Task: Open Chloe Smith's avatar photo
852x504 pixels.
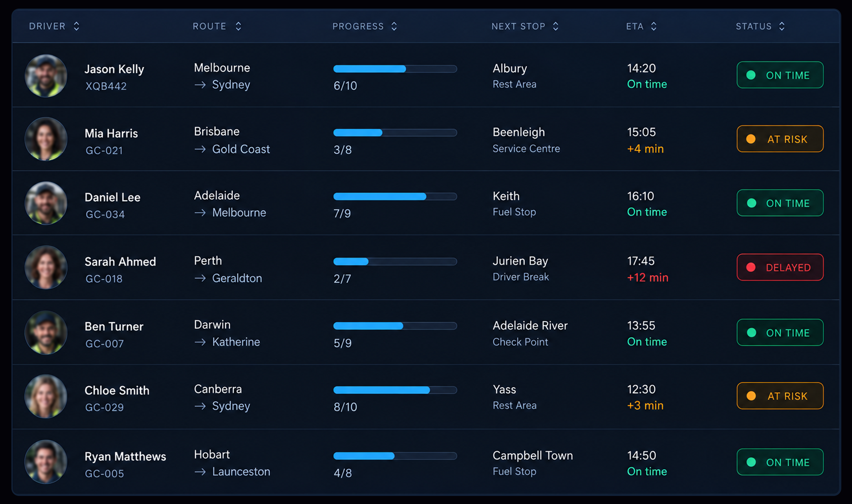Action: click(46, 396)
